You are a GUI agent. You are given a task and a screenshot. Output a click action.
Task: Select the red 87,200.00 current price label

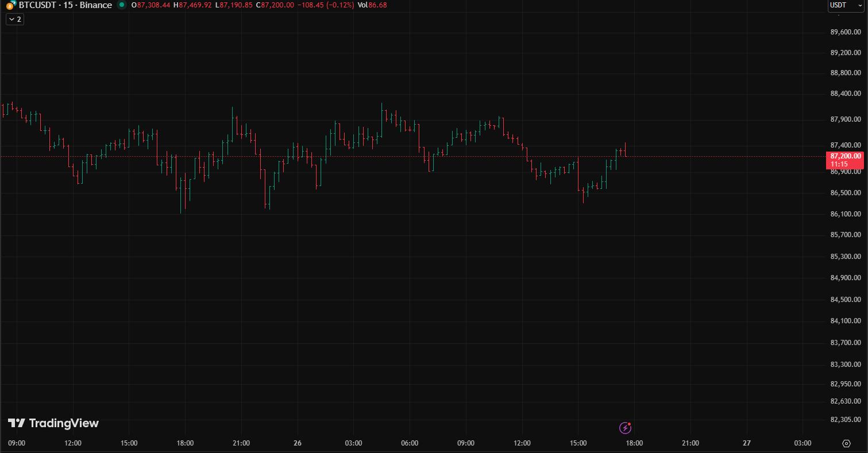point(845,156)
